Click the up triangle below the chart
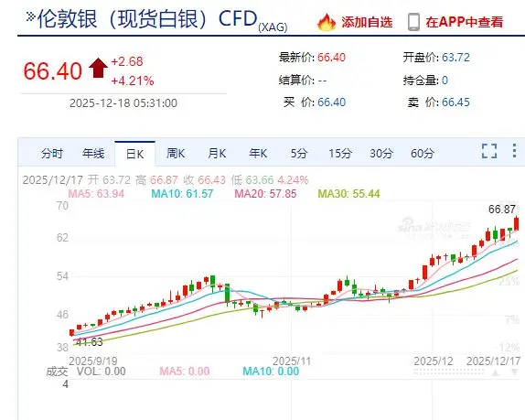The height and width of the screenshot is (420, 525). (x=496, y=372)
